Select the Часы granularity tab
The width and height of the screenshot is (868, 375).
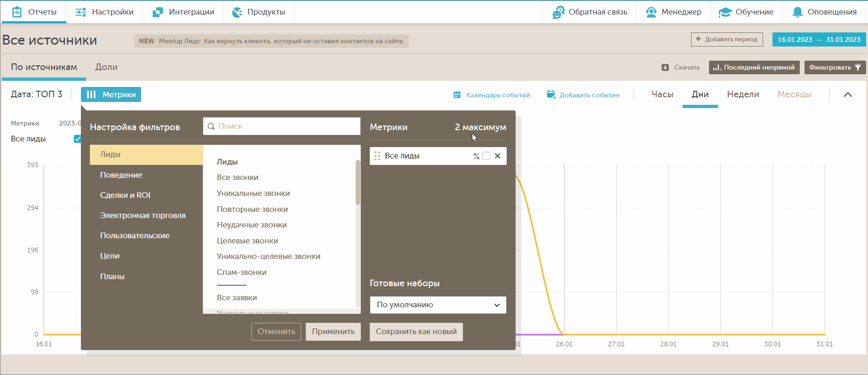tap(662, 94)
